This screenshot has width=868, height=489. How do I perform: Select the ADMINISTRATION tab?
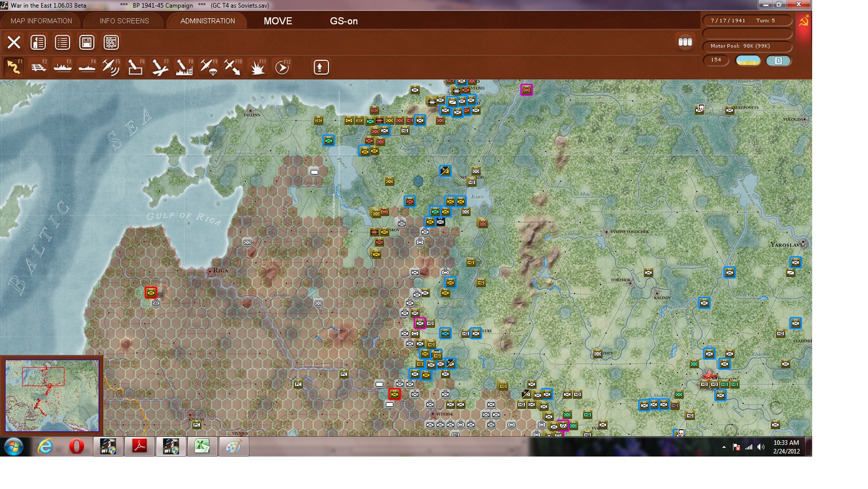[x=208, y=21]
